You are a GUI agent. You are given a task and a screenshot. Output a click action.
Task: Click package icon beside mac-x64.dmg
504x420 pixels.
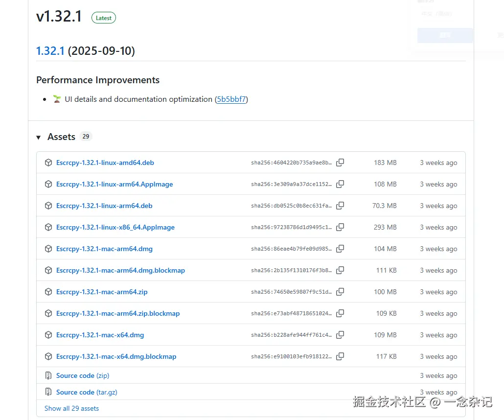(48, 335)
